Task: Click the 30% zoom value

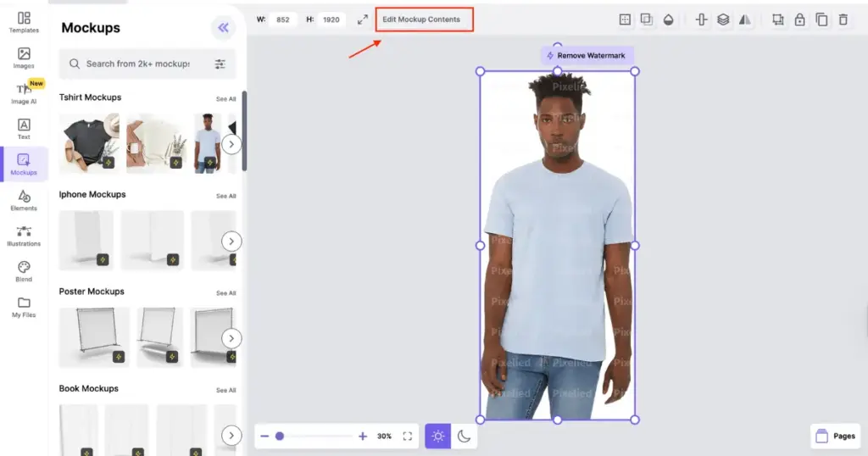Action: point(384,436)
